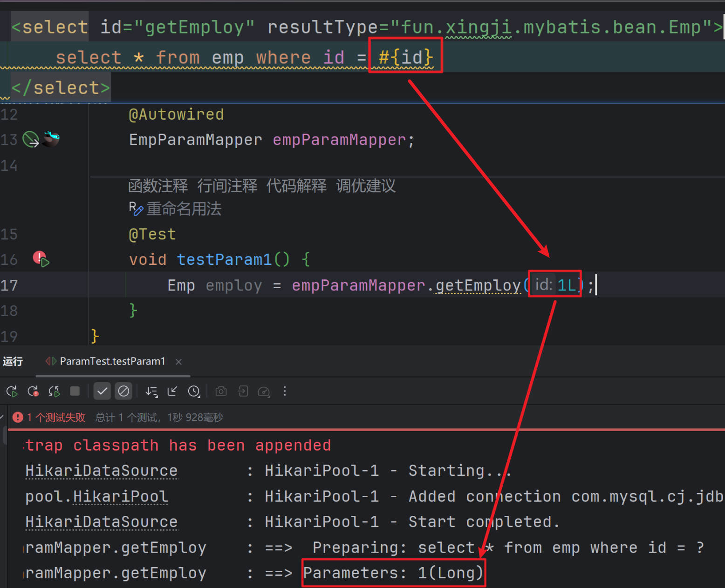Click the Rerun failed tests icon
Viewport: 725px width, 588px height.
tap(33, 392)
